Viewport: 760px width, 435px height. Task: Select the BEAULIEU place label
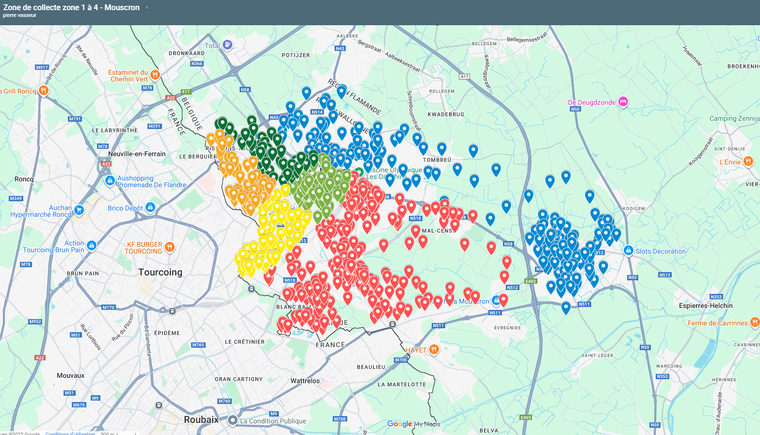[x=371, y=367]
